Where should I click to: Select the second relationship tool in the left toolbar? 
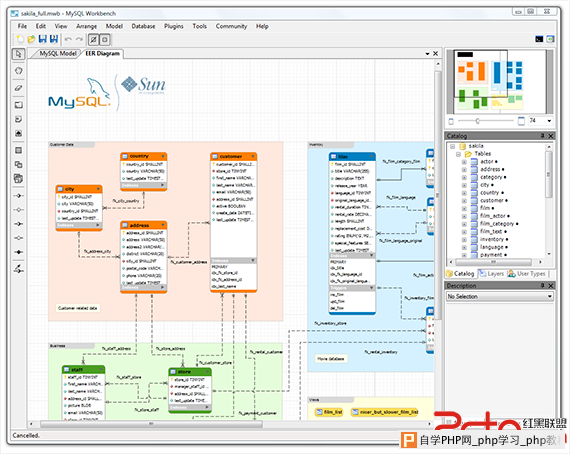(19, 210)
